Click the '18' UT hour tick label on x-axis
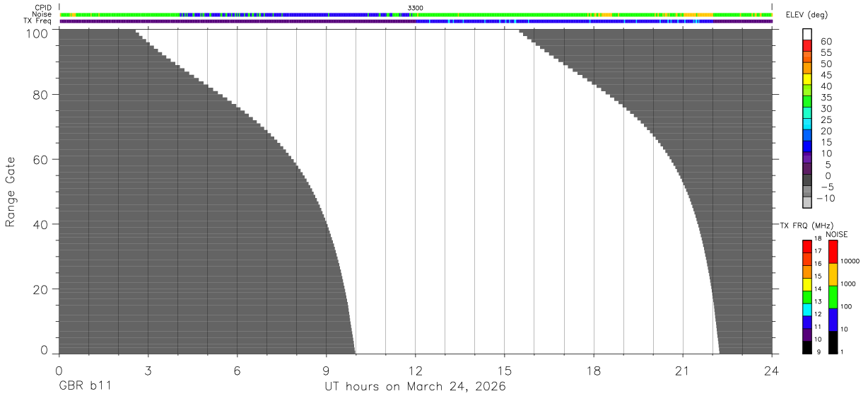The image size is (868, 401). [594, 370]
